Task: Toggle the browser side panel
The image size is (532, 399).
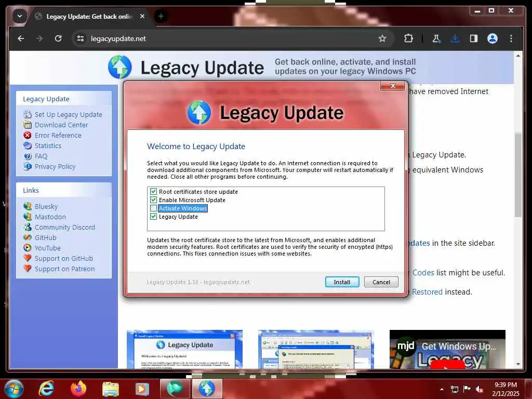Action: (x=474, y=38)
